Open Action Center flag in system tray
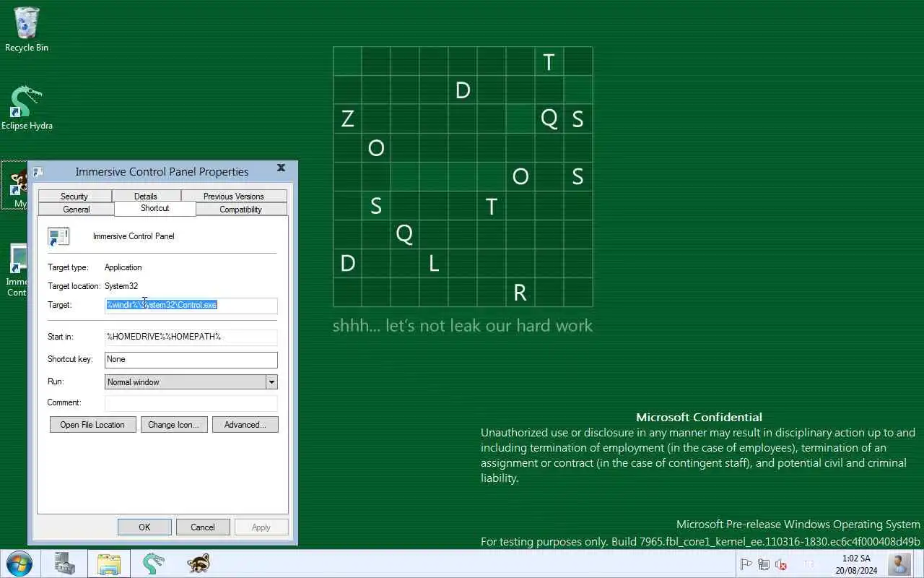This screenshot has height=578, width=924. (x=746, y=564)
